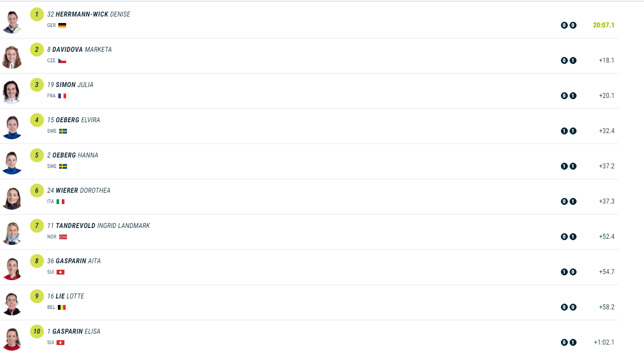Screen dimensions: 644x355
Task: Open the Tandrevold Ingrid Landmark name link
Action: point(102,226)
